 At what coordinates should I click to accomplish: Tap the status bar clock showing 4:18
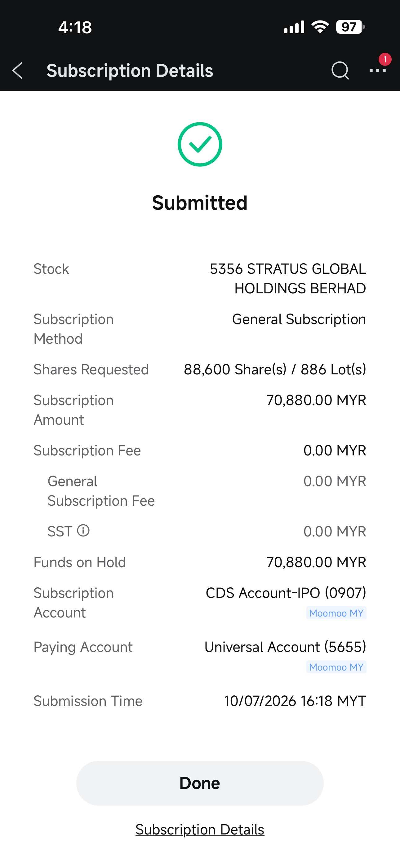click(x=75, y=27)
